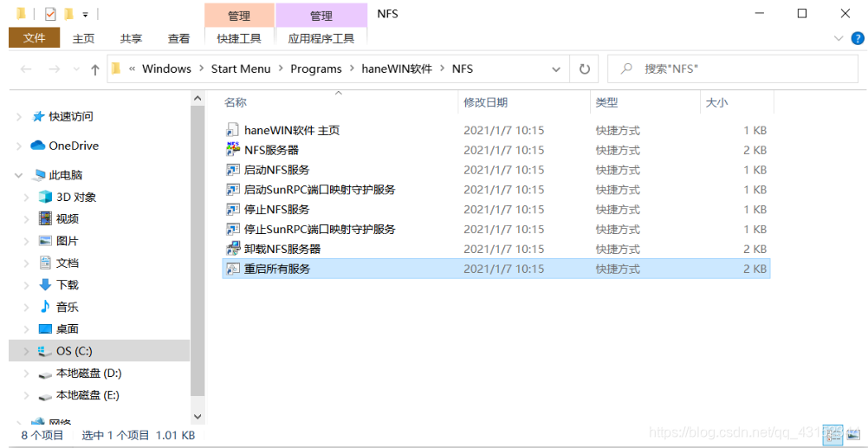Expand the 快速访问 tree node
This screenshot has width=868, height=448.
19,117
